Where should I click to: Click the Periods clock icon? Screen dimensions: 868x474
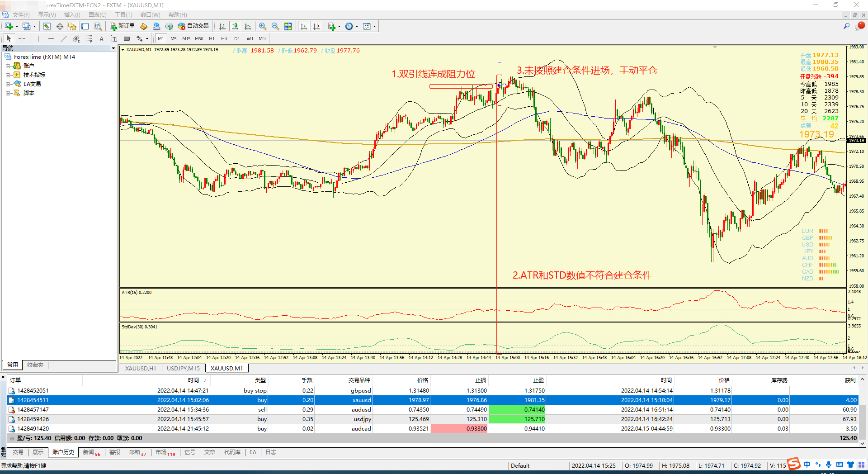coord(349,26)
